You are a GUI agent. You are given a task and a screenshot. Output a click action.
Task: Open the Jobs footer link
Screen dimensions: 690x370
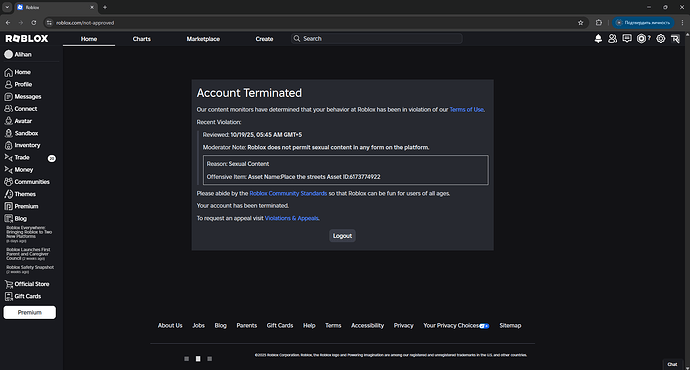tap(198, 326)
